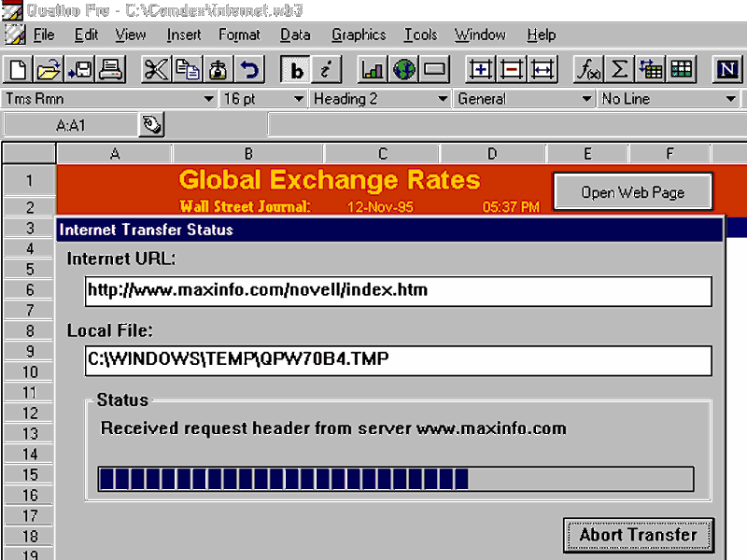This screenshot has height=560, width=747.
Task: Select column E header
Action: click(x=588, y=154)
